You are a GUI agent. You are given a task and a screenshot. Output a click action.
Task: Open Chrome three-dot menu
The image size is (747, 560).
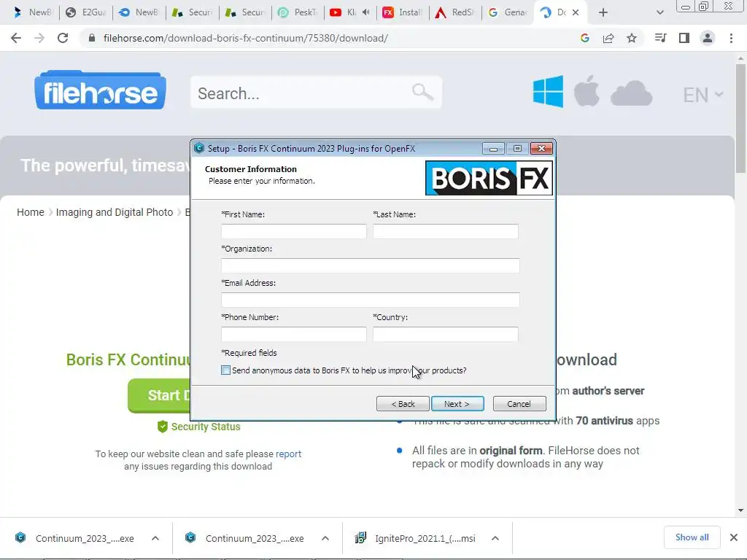(731, 38)
